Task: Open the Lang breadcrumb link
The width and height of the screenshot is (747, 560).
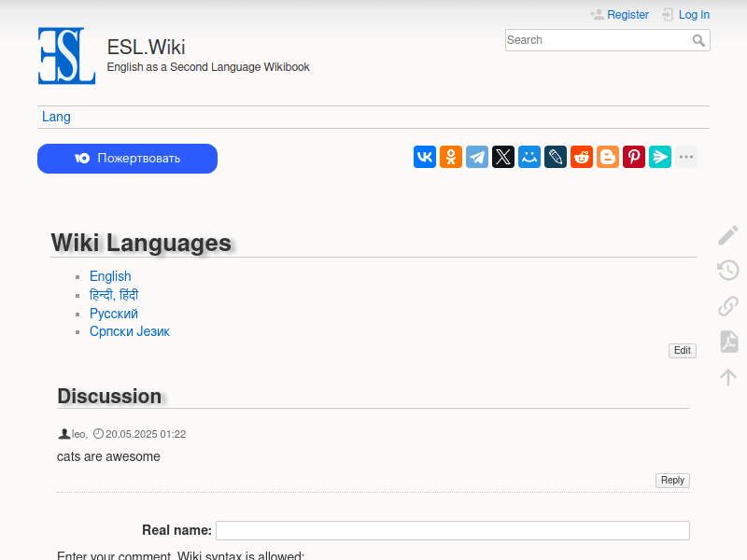Action: tap(56, 117)
